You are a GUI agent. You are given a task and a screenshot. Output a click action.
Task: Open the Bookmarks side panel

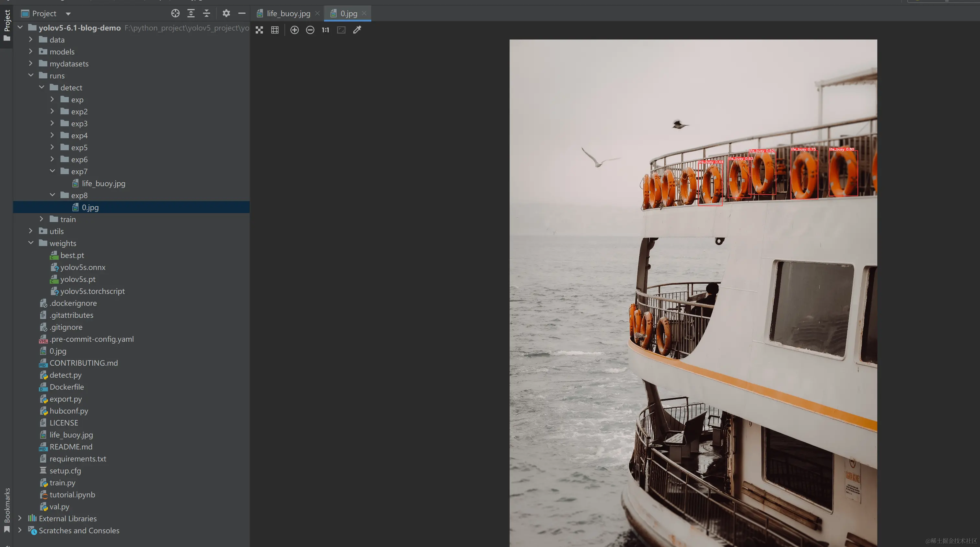(x=7, y=506)
